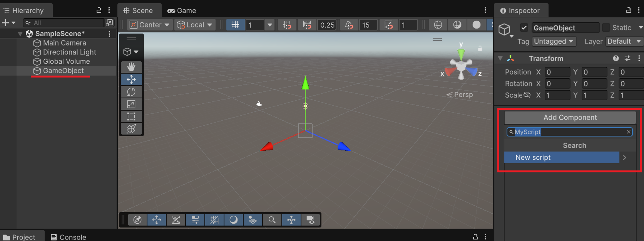Toggle the Scale constrained proportions link
The width and height of the screenshot is (644, 241).
[527, 95]
